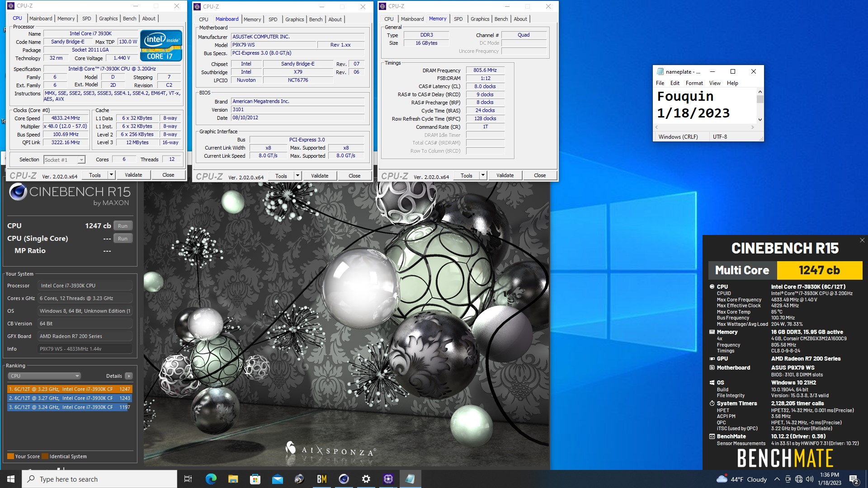868x488 pixels.
Task: Open ranking Details arrow button
Action: pyautogui.click(x=129, y=376)
